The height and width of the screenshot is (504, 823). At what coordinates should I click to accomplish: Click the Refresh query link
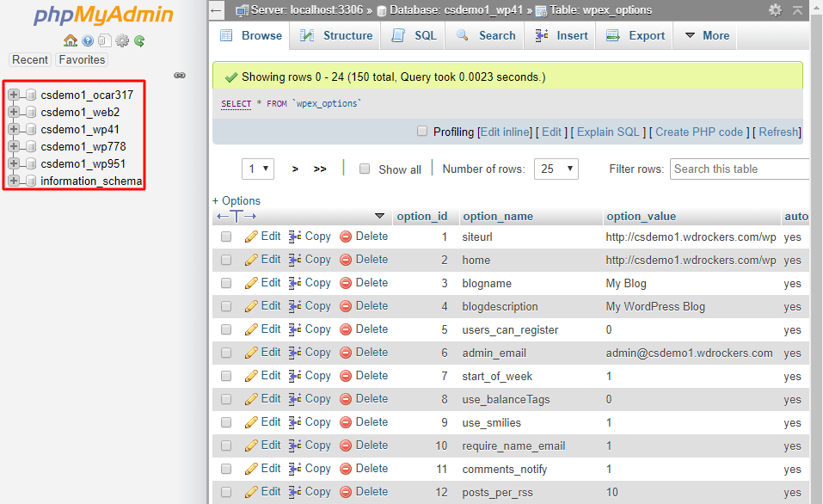point(779,132)
